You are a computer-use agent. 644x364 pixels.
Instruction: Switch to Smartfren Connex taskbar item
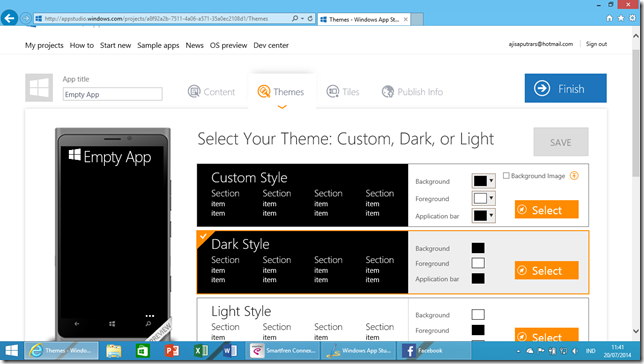[x=284, y=351]
